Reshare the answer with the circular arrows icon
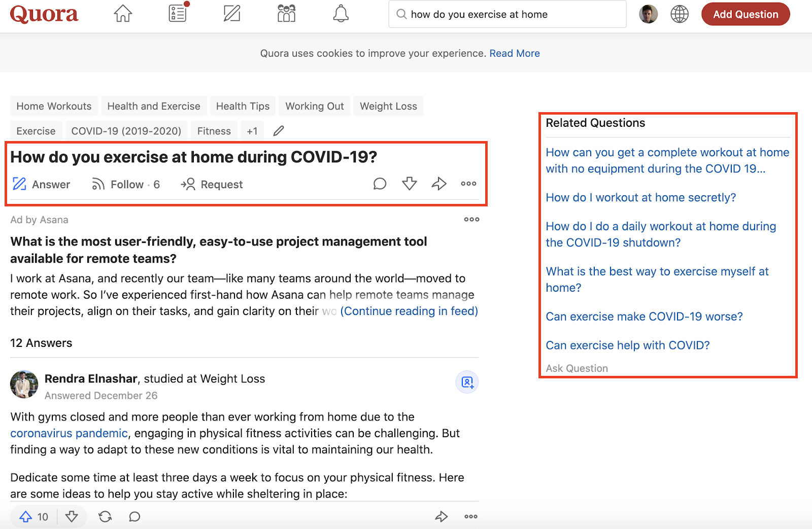The height and width of the screenshot is (529, 812). (x=105, y=517)
